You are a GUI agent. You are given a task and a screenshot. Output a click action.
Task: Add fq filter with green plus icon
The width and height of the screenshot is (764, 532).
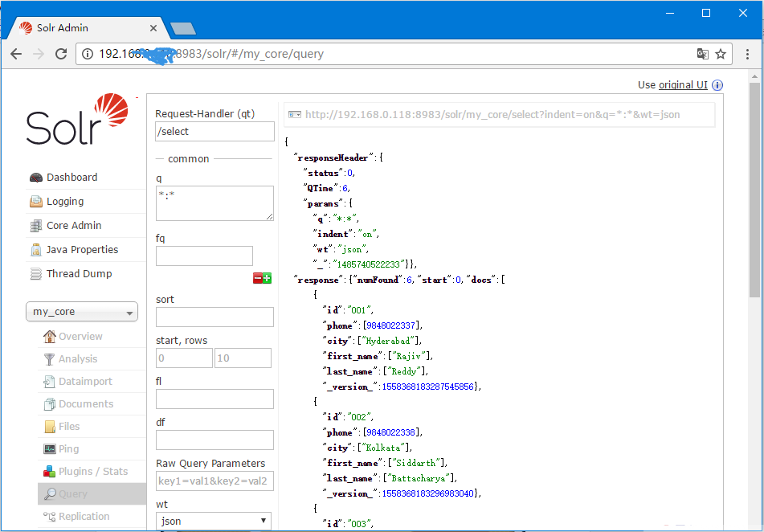point(267,278)
